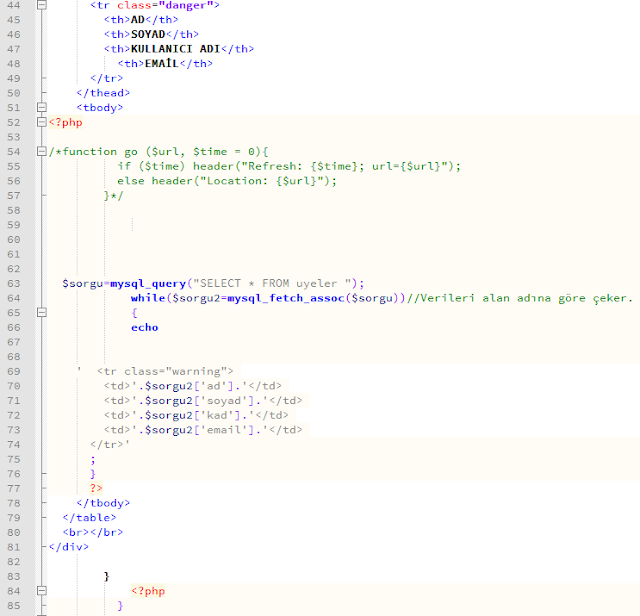The image size is (640, 616).
Task: Click the class value "danger" on line 44
Action: click(x=185, y=5)
